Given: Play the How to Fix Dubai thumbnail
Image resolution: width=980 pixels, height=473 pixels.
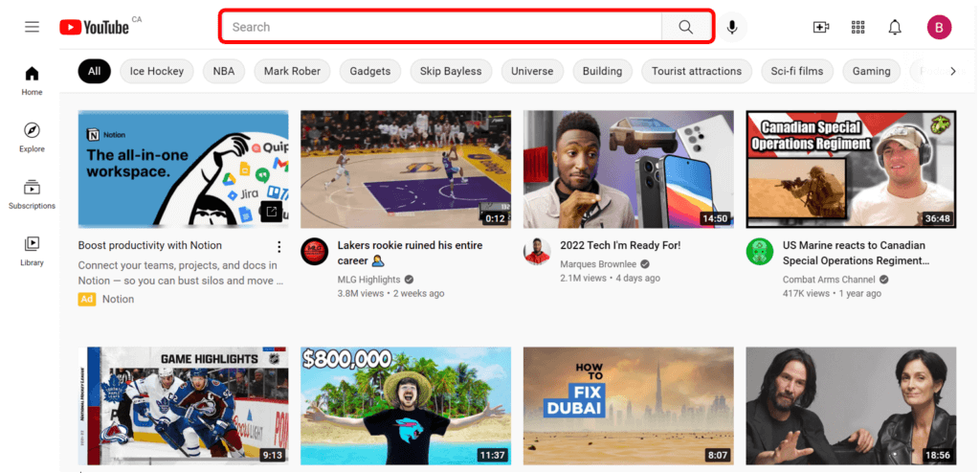Looking at the screenshot, I should (628, 405).
